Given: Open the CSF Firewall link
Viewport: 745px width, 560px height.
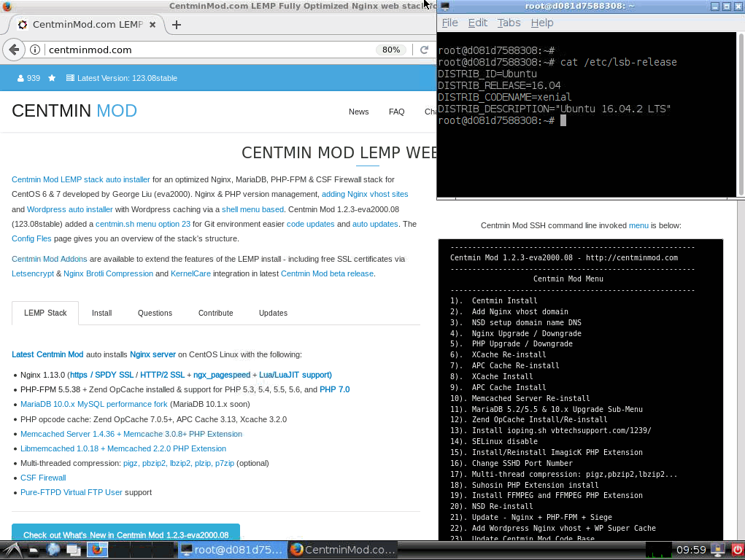Looking at the screenshot, I should click(x=43, y=478).
